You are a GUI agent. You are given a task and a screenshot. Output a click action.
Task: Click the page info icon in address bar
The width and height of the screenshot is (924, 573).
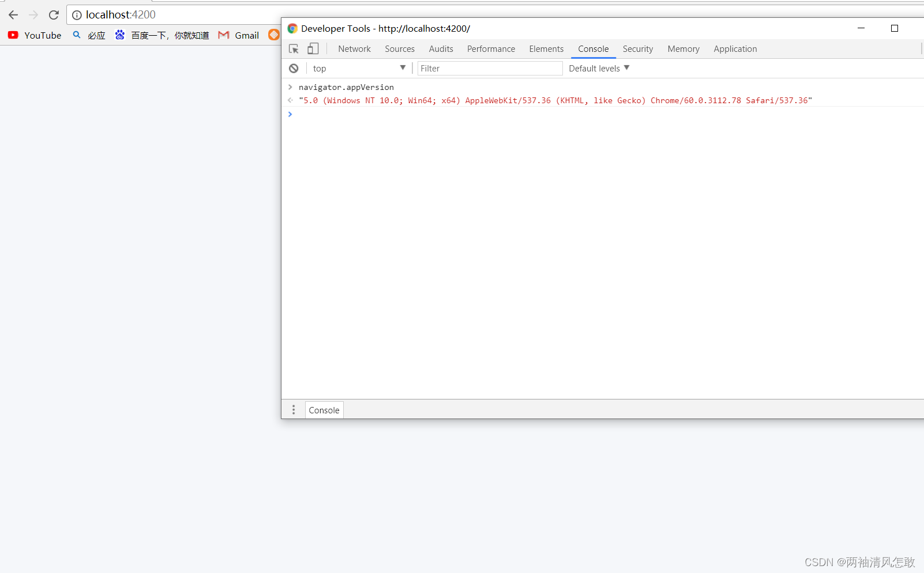pyautogui.click(x=77, y=15)
